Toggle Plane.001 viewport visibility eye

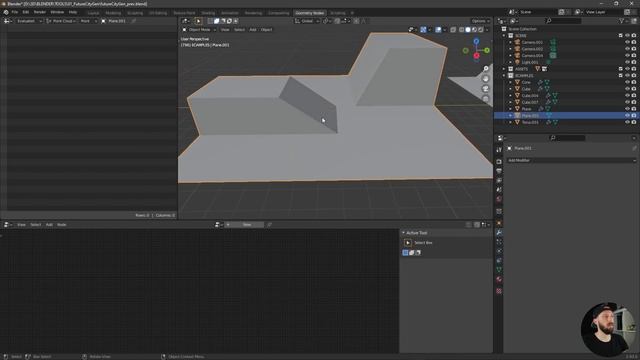point(627,116)
